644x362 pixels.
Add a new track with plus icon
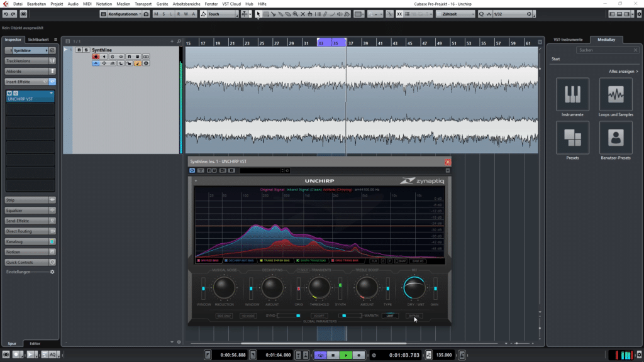172,41
